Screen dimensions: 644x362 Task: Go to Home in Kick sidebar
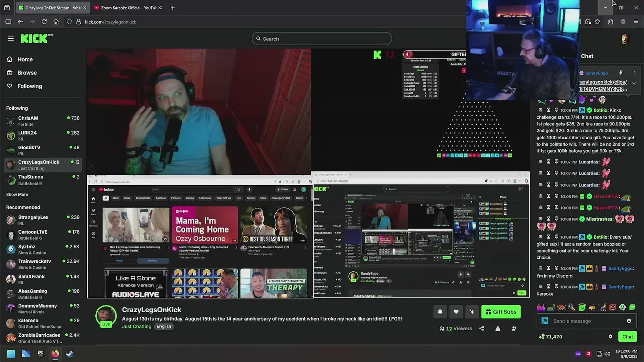coord(19,59)
